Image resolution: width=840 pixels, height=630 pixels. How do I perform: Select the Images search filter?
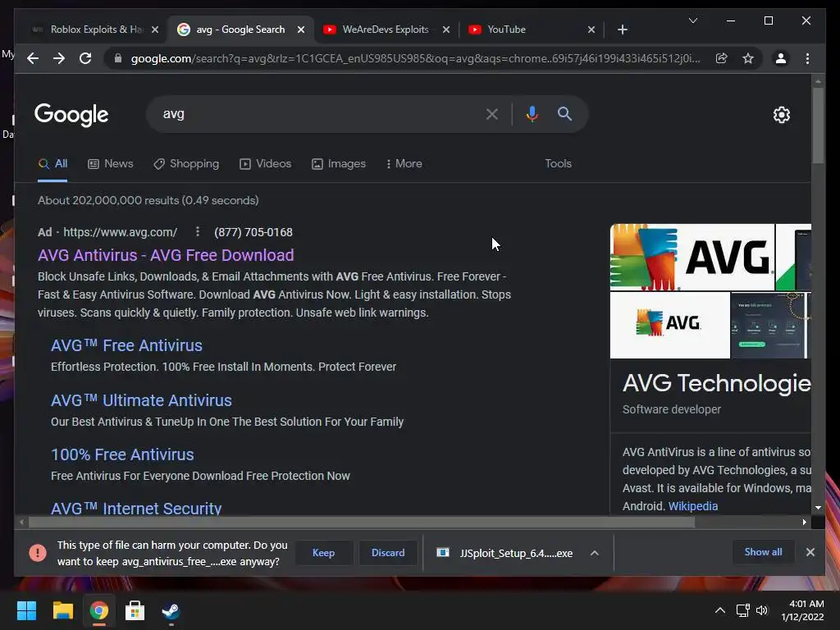(339, 164)
